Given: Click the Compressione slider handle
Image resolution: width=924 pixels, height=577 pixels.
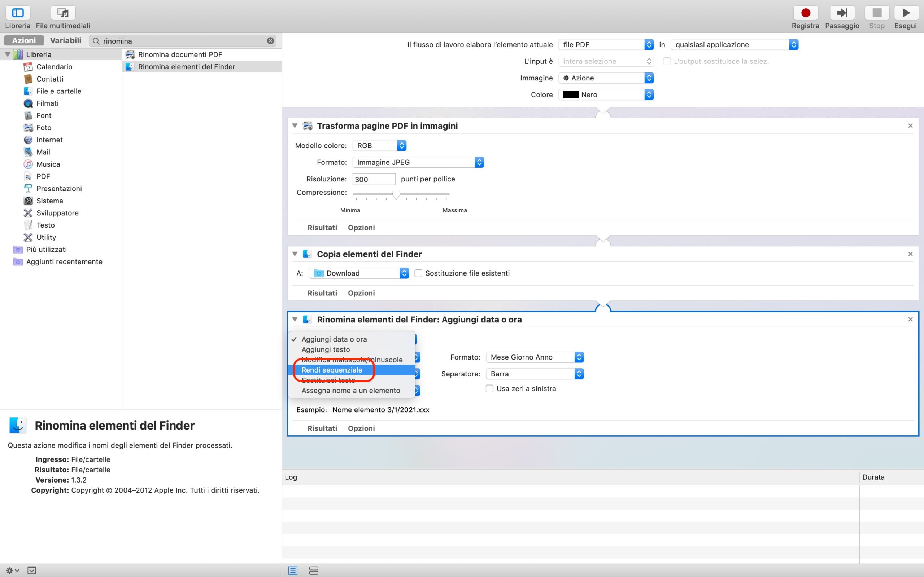Looking at the screenshot, I should point(396,195).
